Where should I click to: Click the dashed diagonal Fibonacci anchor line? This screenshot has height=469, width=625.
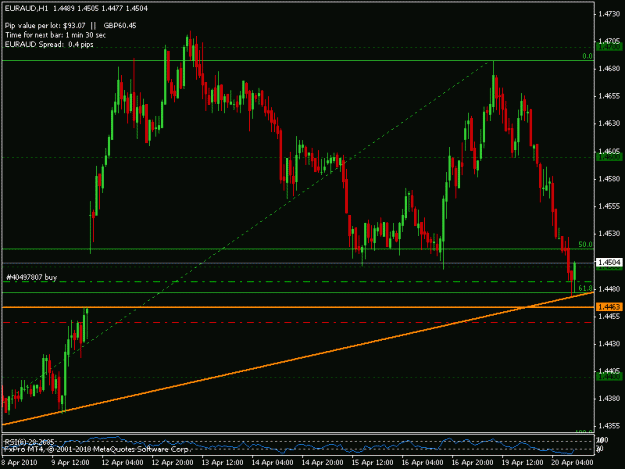[x=247, y=231]
